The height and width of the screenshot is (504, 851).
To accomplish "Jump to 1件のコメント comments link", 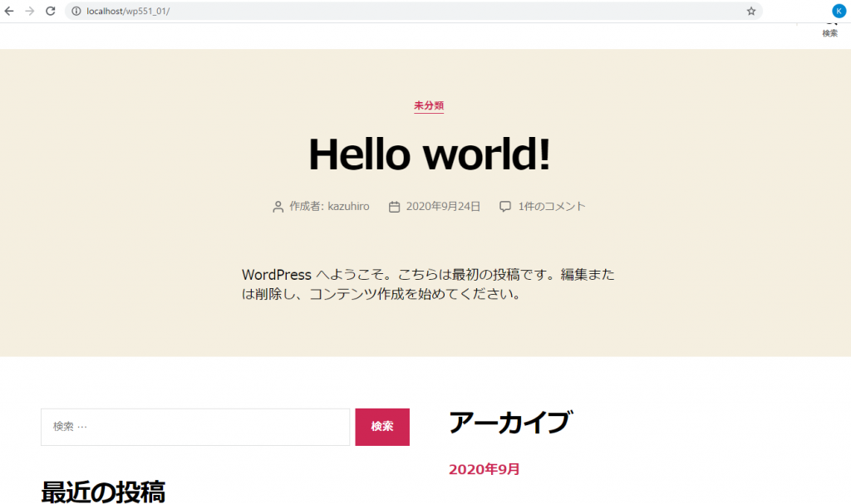I will [x=551, y=207].
